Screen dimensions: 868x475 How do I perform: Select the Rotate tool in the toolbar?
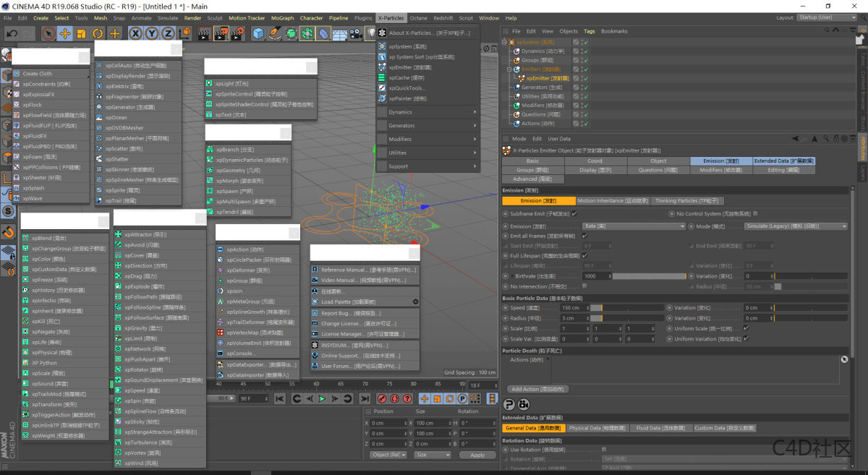[98, 34]
